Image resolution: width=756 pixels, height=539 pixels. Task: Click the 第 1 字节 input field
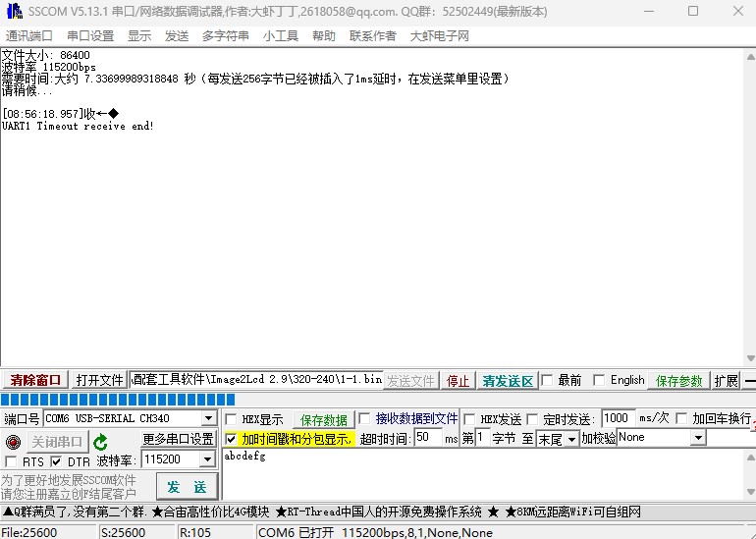482,438
